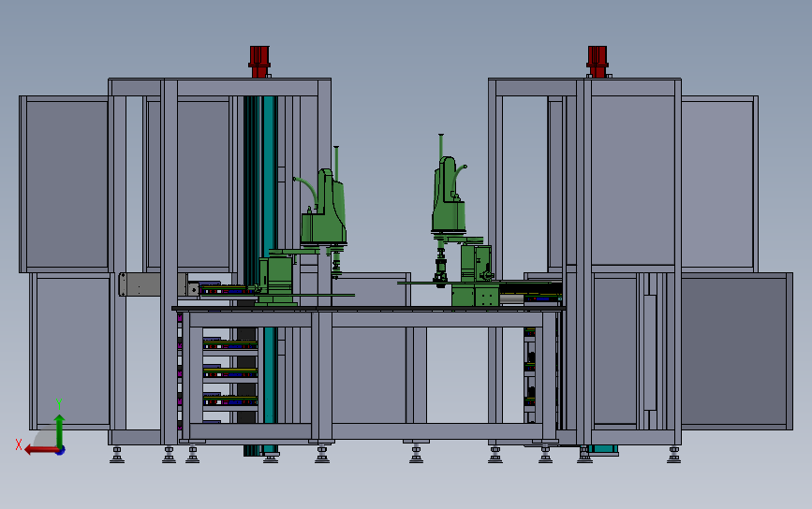Click the X label of the coordinate triad
The width and height of the screenshot is (812, 509).
tap(19, 444)
